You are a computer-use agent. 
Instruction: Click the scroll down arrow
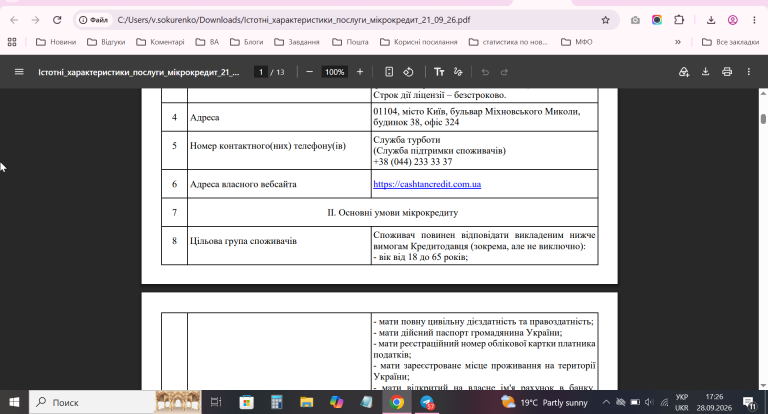(763, 386)
